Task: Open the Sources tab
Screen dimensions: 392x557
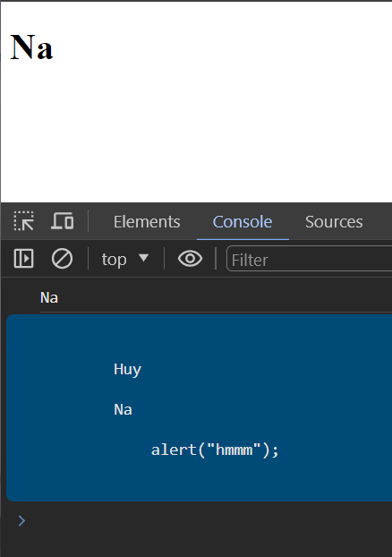Action: click(x=334, y=222)
